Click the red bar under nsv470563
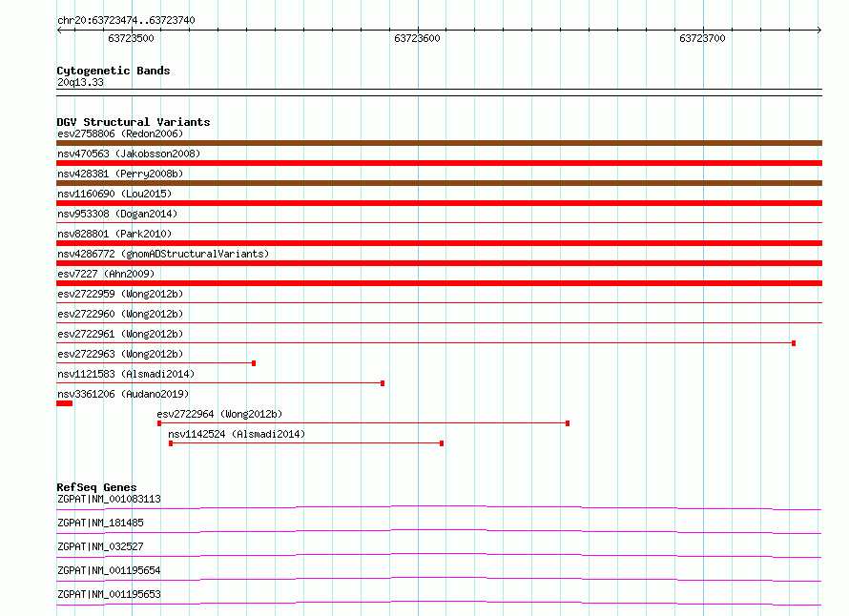 pyautogui.click(x=439, y=163)
